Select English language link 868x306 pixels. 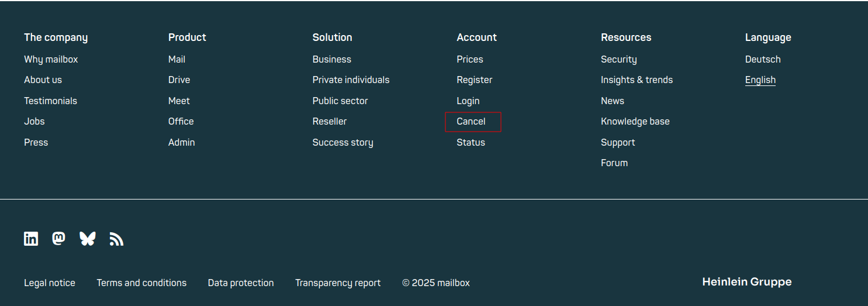tap(760, 80)
